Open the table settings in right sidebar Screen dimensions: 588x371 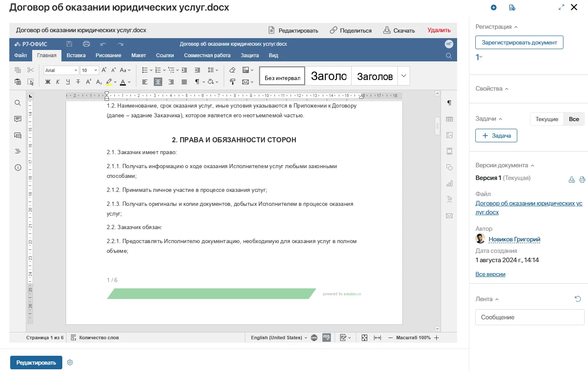tap(449, 119)
